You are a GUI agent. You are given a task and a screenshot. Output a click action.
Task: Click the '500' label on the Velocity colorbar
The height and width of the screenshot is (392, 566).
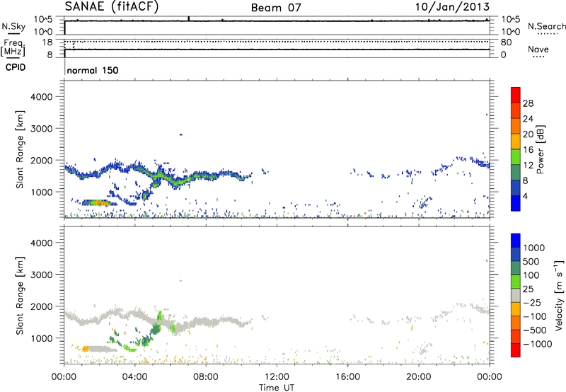(533, 261)
